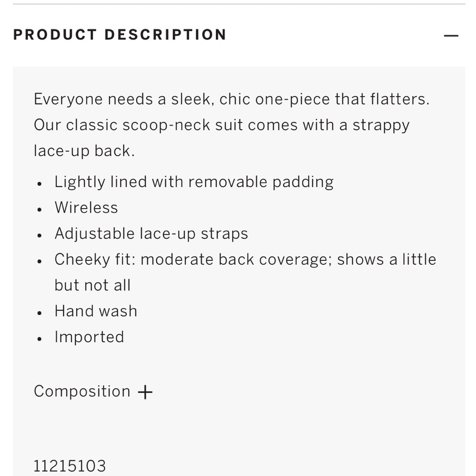Click the 'lace-up back.' text line
476x476 pixels.
pyautogui.click(x=84, y=151)
